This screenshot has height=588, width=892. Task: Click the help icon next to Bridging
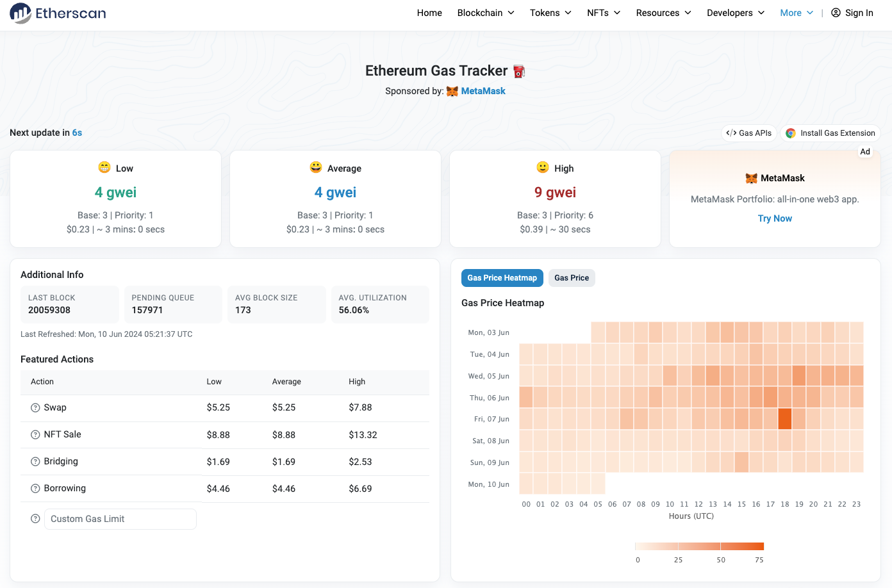pyautogui.click(x=35, y=462)
